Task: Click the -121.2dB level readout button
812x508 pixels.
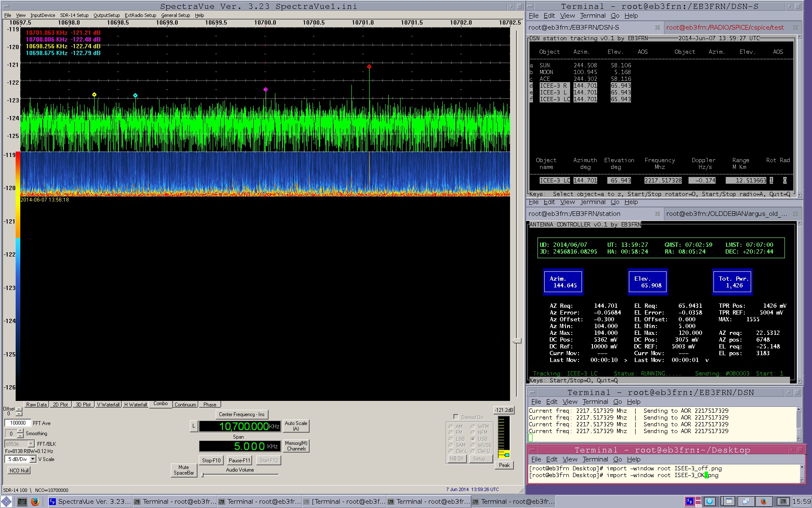Action: [504, 410]
